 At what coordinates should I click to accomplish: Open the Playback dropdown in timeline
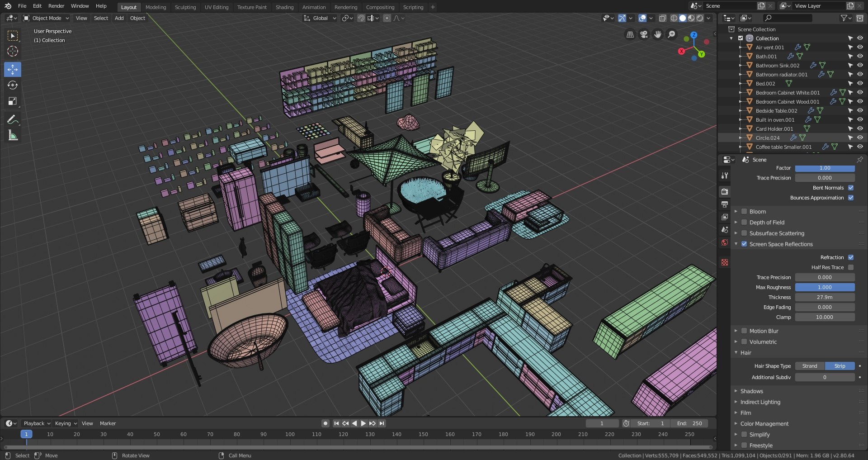[x=37, y=423]
